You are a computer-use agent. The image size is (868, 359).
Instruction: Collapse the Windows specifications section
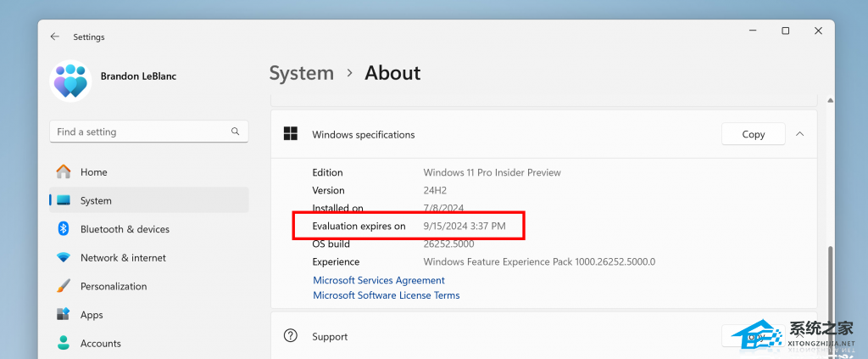(800, 134)
